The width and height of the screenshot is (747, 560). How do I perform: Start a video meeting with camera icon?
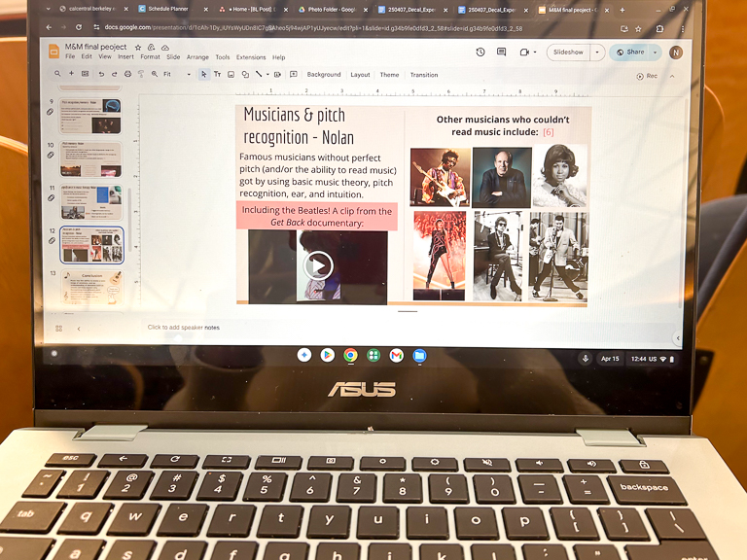(524, 52)
